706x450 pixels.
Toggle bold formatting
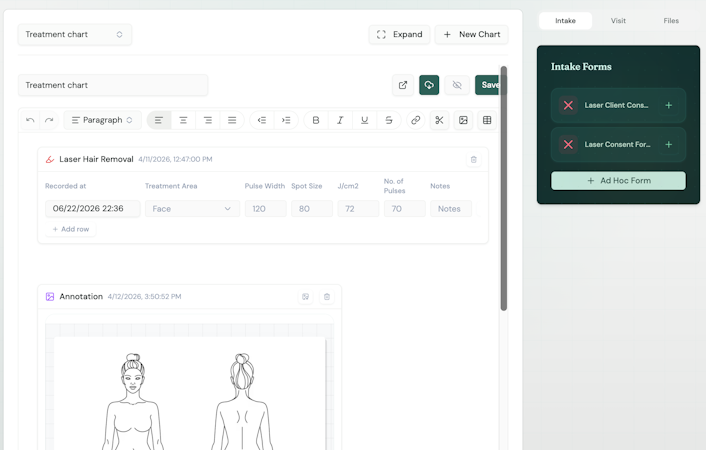pyautogui.click(x=316, y=120)
